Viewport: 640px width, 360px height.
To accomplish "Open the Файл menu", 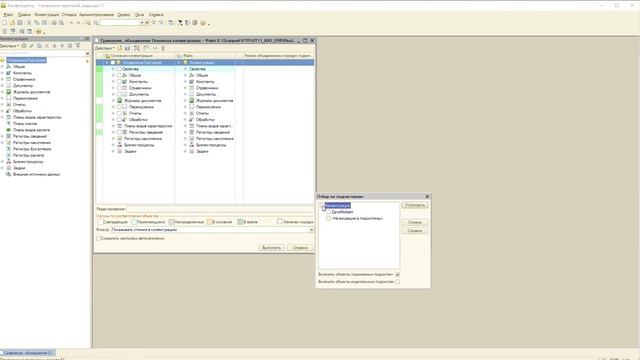I will pyautogui.click(x=8, y=15).
